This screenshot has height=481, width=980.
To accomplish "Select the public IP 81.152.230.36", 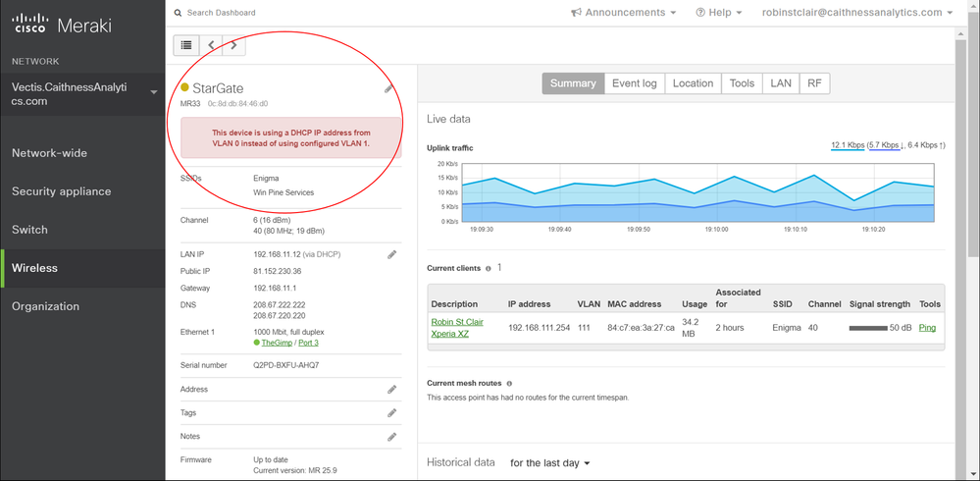I will click(x=278, y=272).
